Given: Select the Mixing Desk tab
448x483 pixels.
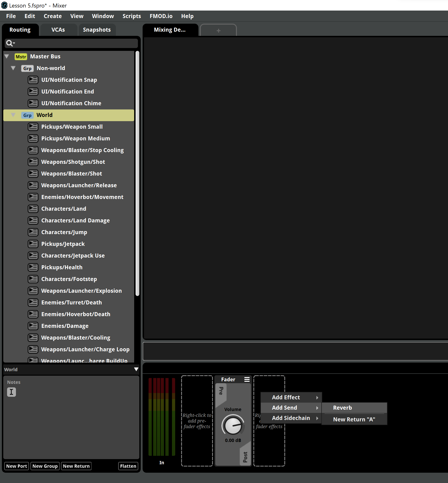Looking at the screenshot, I should (x=170, y=30).
